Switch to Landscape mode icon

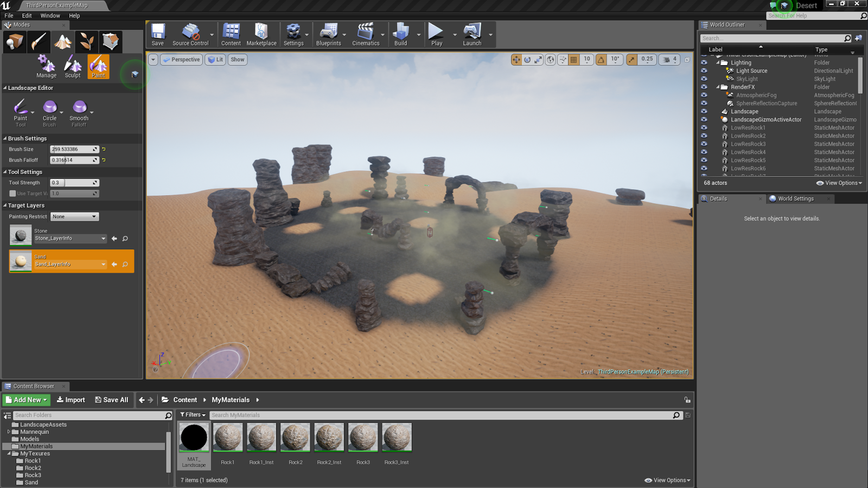click(x=63, y=42)
